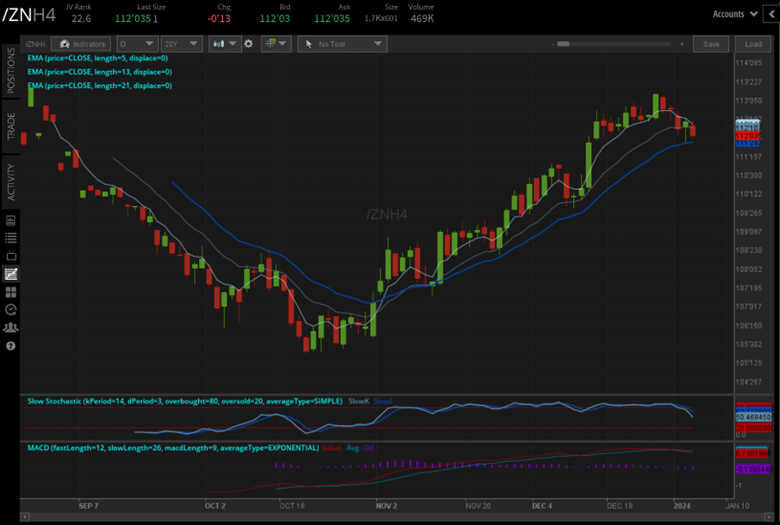Click the Load chart button

click(753, 44)
